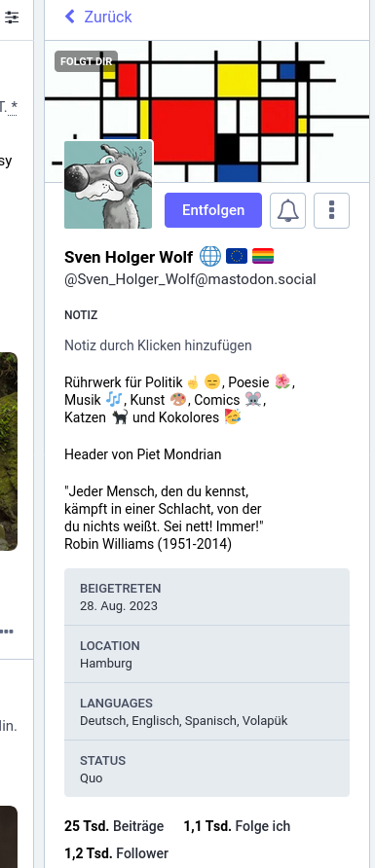Click the rainbow flag emoji icon
The height and width of the screenshot is (868, 375).
pyautogui.click(x=263, y=256)
